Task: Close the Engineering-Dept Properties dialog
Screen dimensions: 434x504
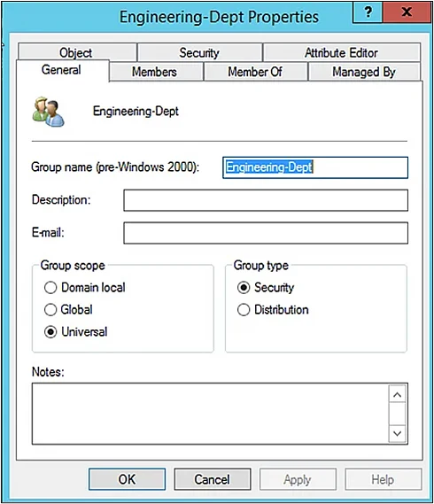Action: (x=407, y=12)
